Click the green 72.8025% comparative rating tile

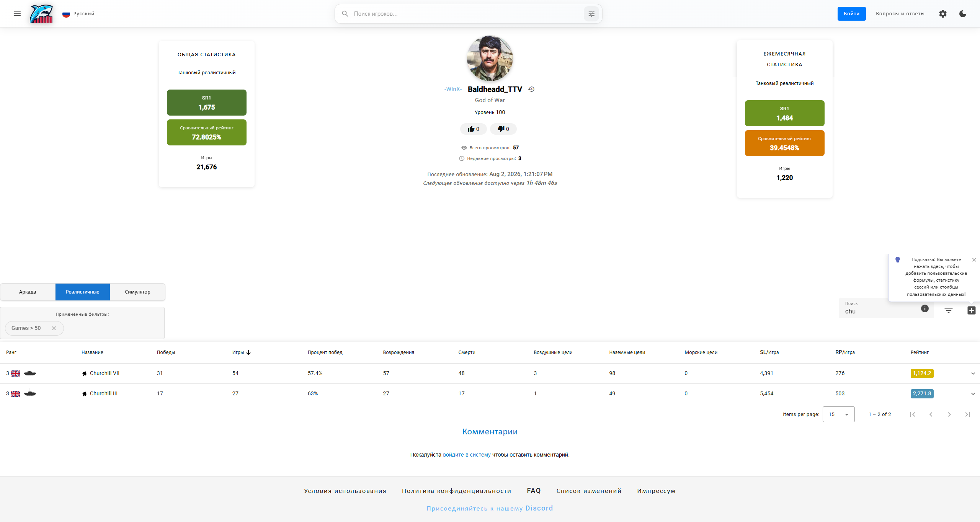tap(207, 132)
